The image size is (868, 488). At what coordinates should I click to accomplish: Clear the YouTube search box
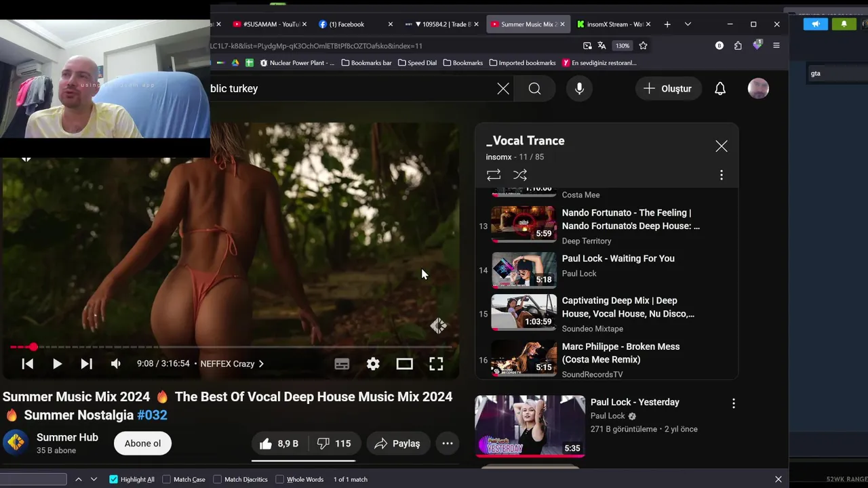(x=503, y=89)
